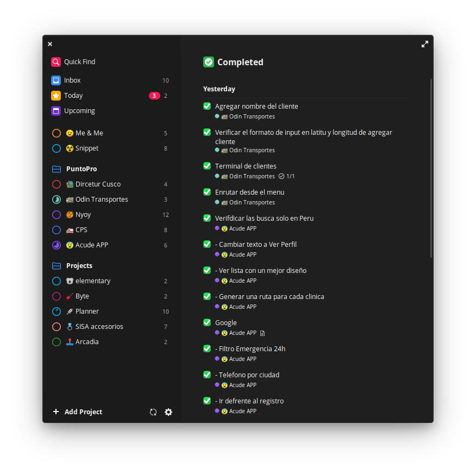Click the subtask 1/1 checklist indicator
Screen dimensions: 476x473
(286, 176)
